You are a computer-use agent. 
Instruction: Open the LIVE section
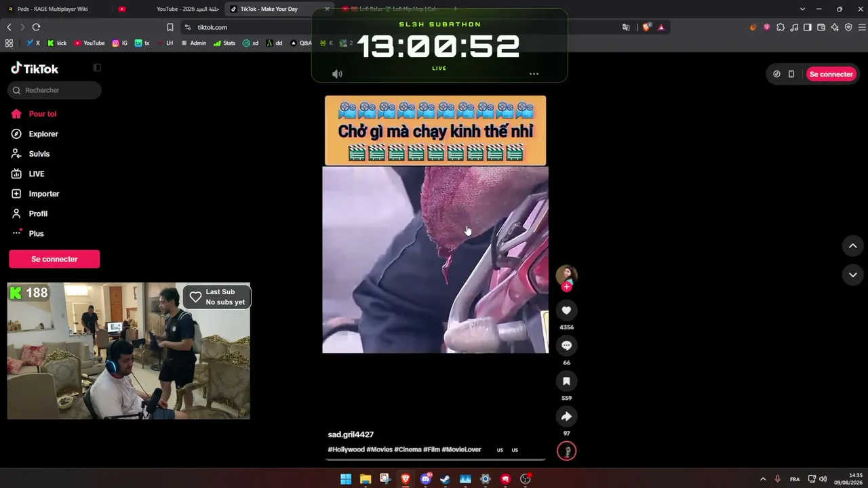click(28, 174)
